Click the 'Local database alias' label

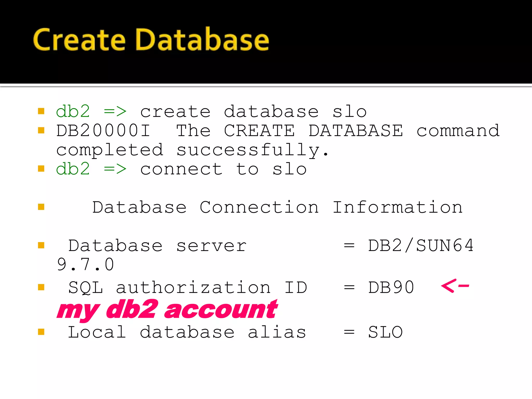(x=187, y=332)
